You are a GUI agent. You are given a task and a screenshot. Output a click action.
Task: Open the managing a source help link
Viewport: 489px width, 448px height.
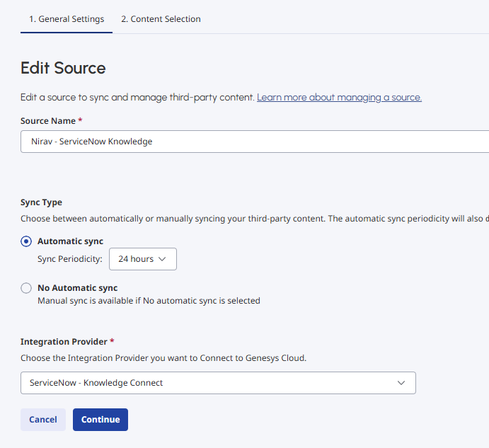tap(339, 98)
